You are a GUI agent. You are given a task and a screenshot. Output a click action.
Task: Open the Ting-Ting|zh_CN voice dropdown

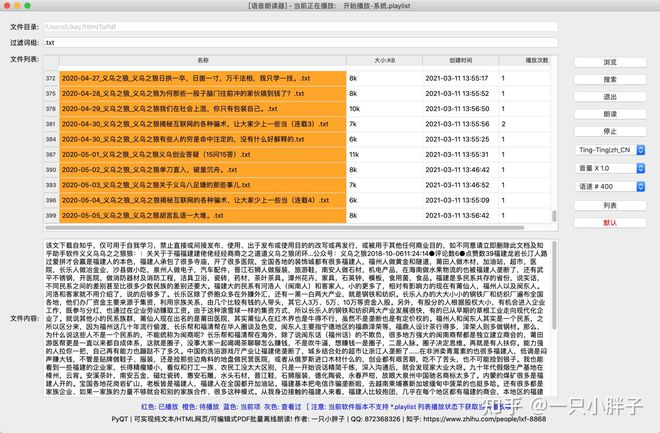(610, 150)
